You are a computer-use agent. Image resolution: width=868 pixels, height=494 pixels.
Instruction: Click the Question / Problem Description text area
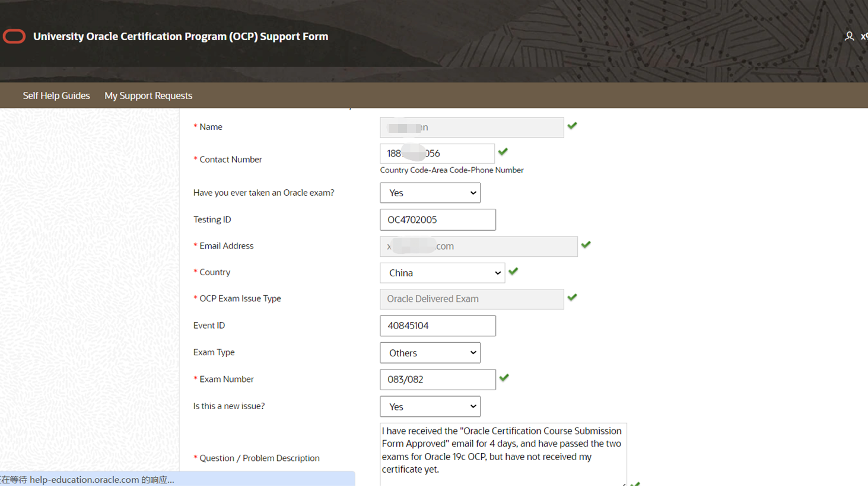click(503, 455)
